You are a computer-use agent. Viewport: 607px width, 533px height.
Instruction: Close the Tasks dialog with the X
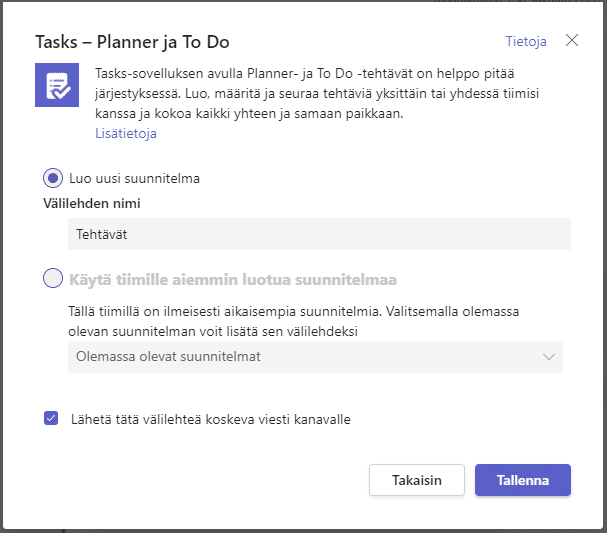click(572, 40)
